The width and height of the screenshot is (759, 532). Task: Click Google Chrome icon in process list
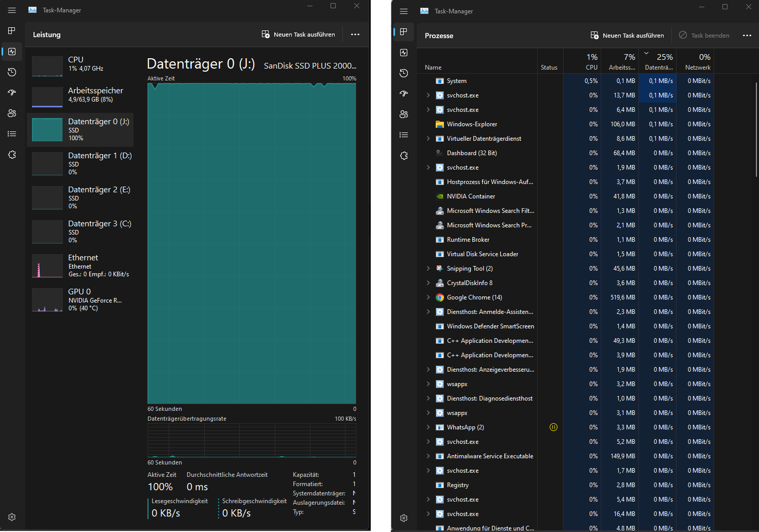[440, 297]
